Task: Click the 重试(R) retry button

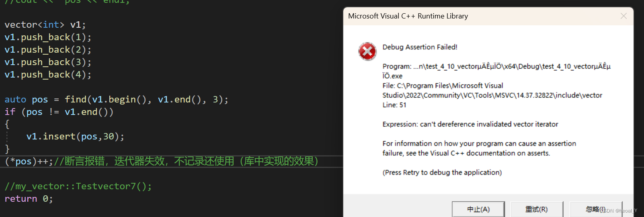Action: click(537, 209)
